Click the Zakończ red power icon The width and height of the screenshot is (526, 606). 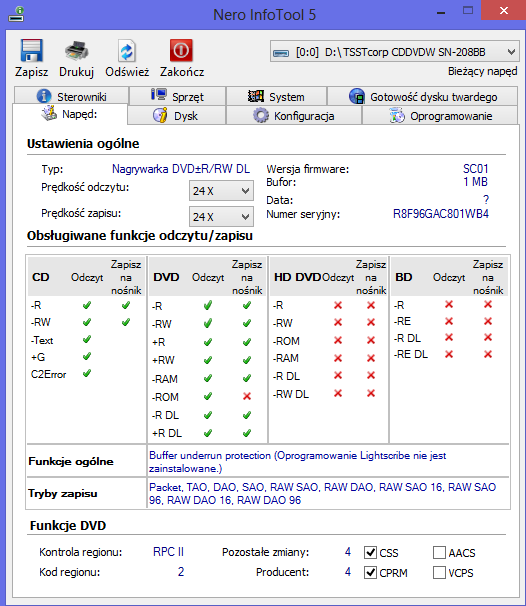(181, 50)
